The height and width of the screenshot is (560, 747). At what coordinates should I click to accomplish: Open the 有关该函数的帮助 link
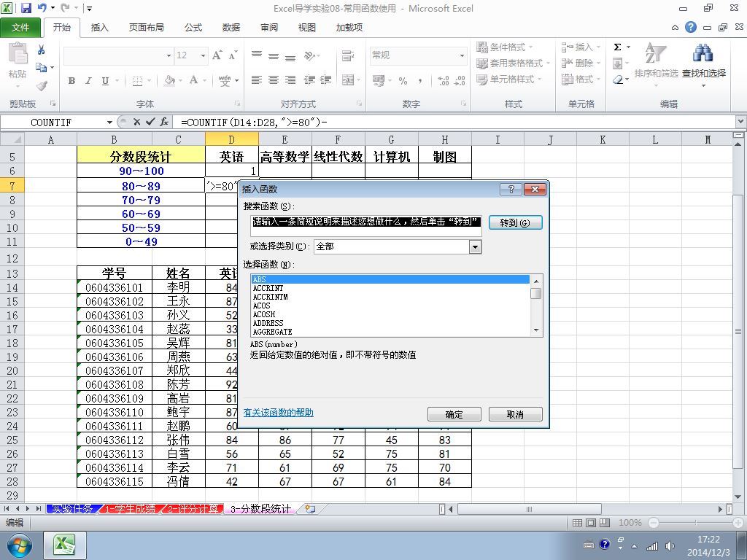click(x=278, y=413)
